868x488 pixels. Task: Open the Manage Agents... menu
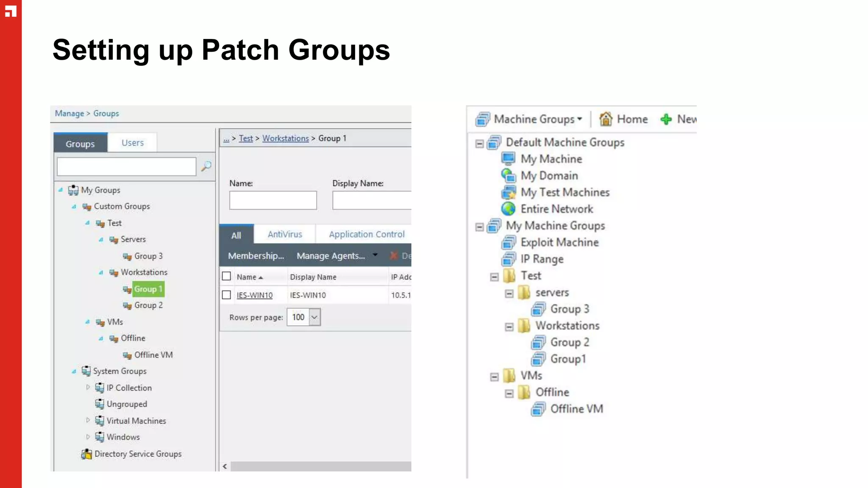(x=331, y=255)
